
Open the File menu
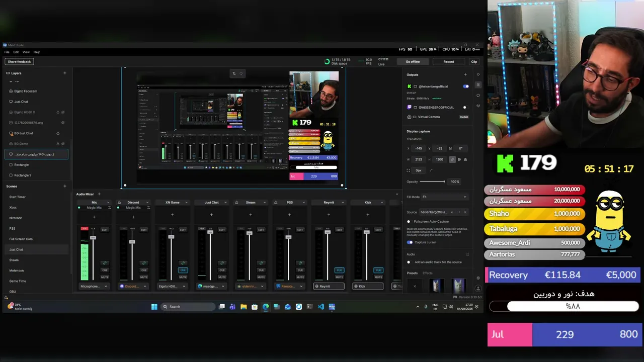pos(7,52)
